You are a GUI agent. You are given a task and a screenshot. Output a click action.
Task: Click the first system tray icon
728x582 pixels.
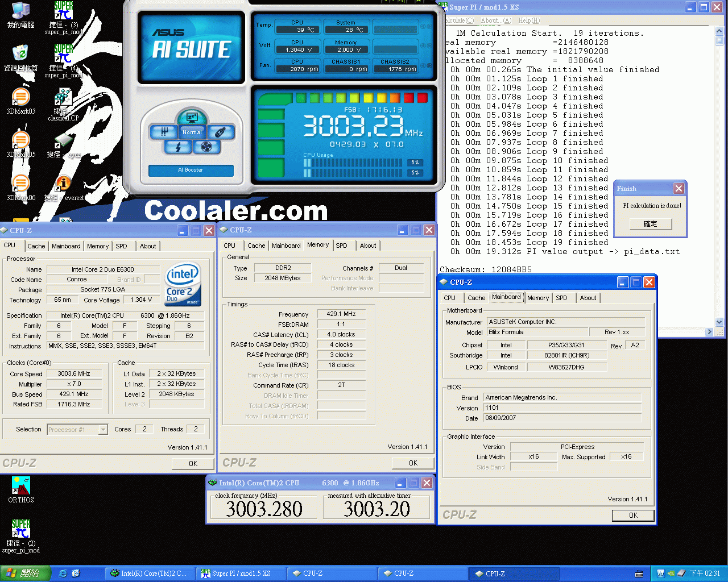tap(661, 573)
